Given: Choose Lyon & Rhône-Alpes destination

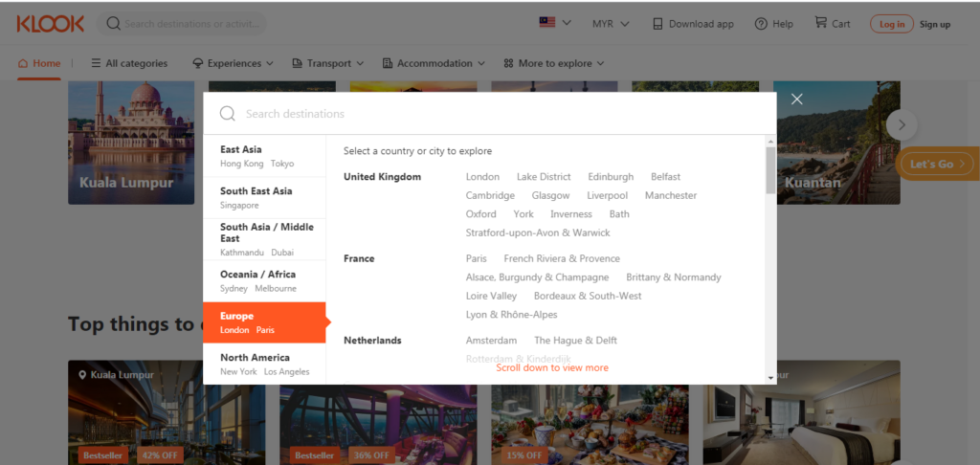Looking at the screenshot, I should pyautogui.click(x=511, y=315).
